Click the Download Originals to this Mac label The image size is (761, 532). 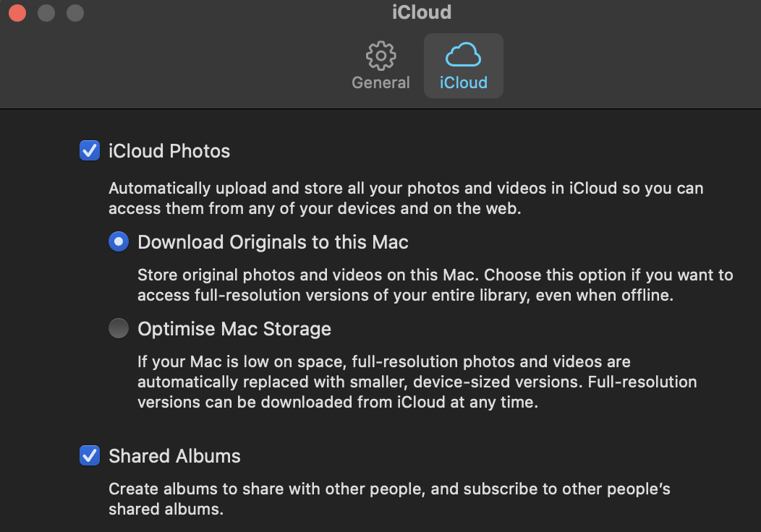coord(273,242)
